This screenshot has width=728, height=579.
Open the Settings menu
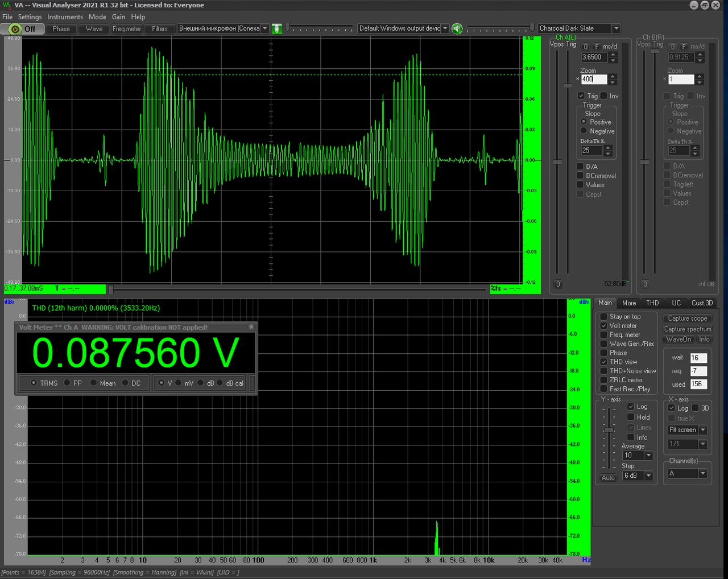pos(30,17)
